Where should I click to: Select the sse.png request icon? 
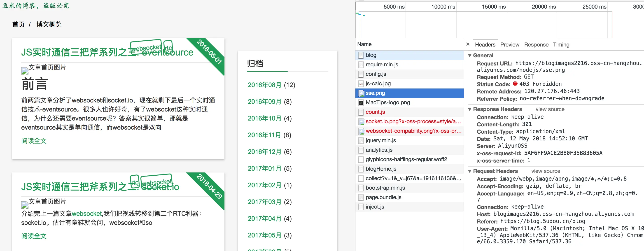[361, 93]
